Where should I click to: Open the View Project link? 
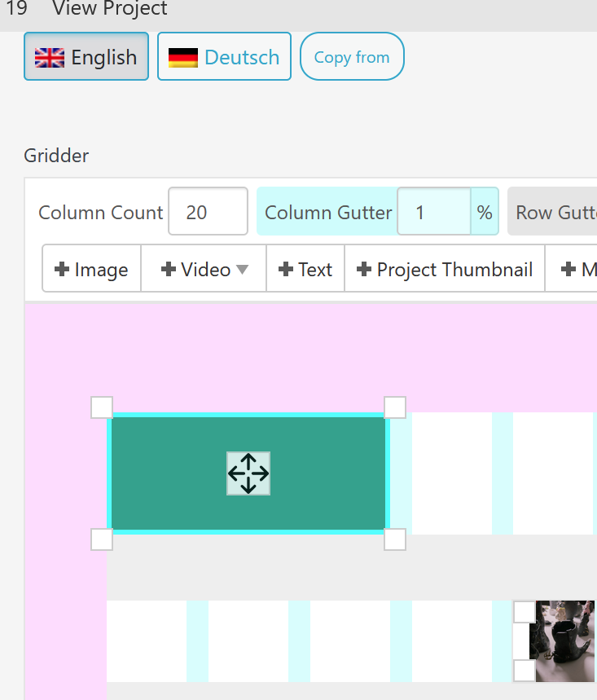[x=110, y=10]
